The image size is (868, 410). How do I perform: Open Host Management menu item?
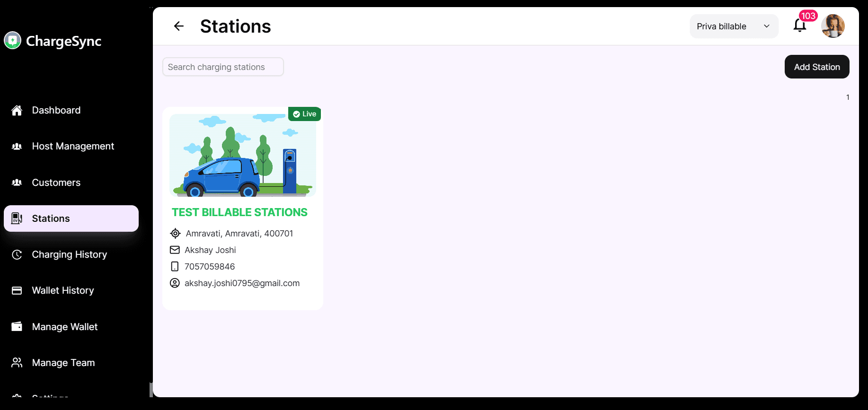coord(73,146)
